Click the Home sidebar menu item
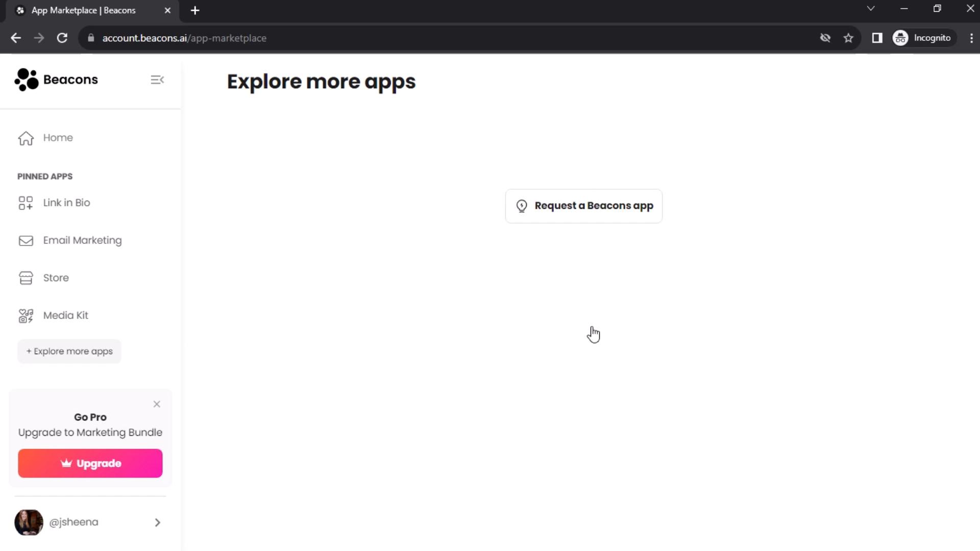Image resolution: width=980 pixels, height=551 pixels. pos(58,137)
